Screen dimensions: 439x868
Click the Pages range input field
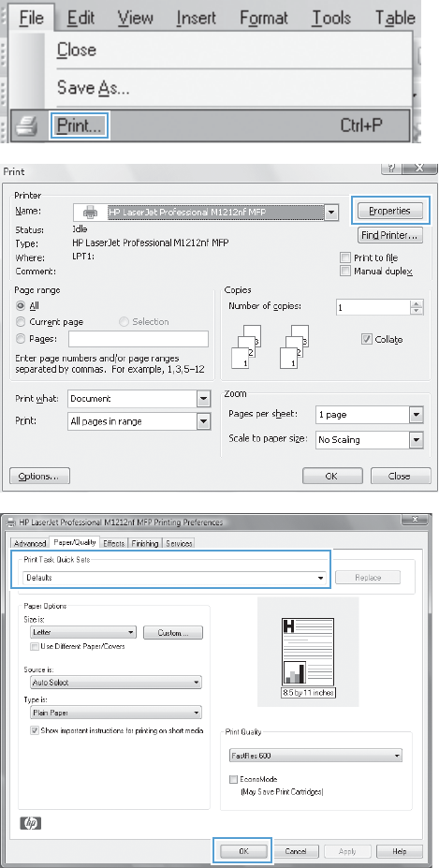tap(139, 338)
